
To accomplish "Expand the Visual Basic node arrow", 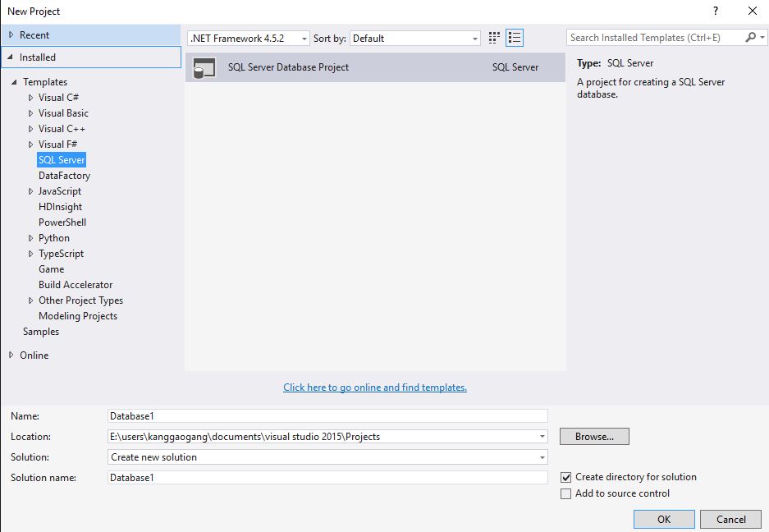I will [30, 113].
